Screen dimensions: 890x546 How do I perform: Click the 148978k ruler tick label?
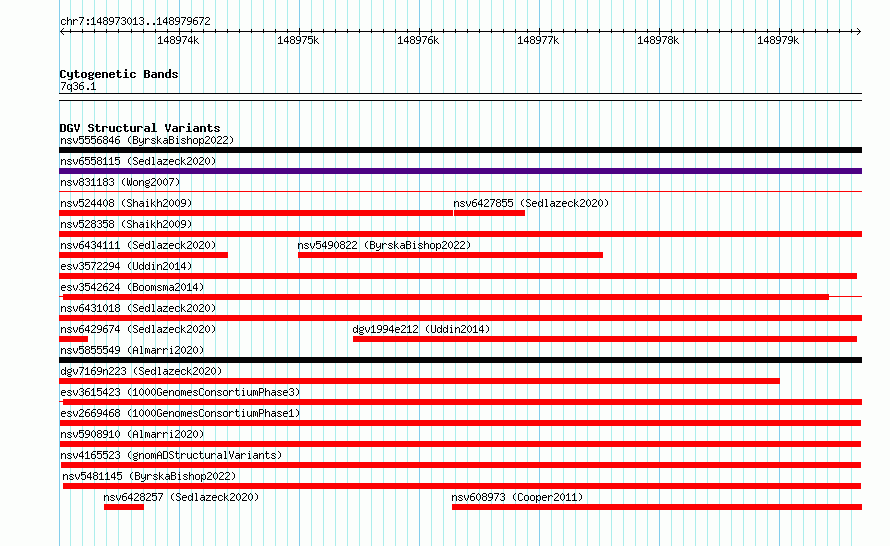[x=658, y=40]
